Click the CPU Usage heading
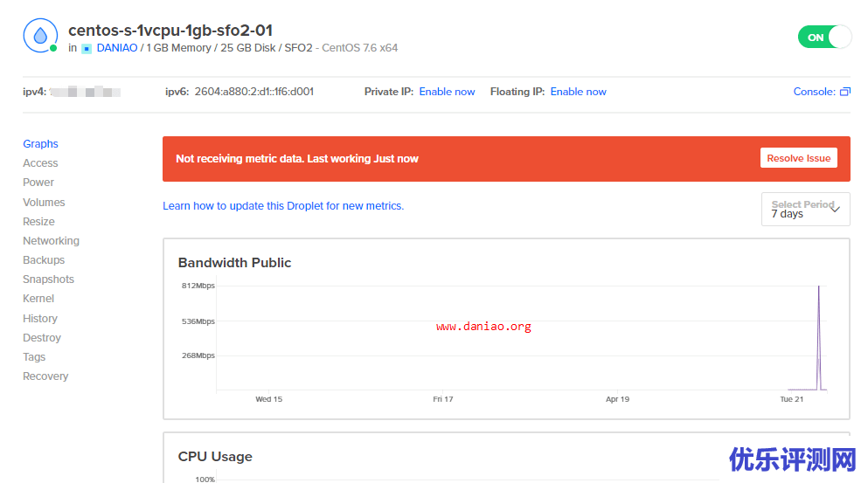The image size is (868, 483). click(215, 457)
